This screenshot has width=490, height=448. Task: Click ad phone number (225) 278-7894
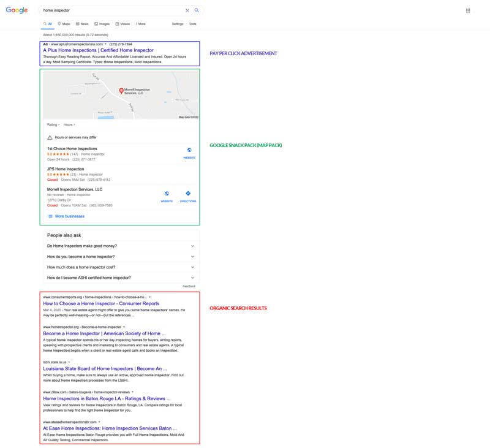[x=121, y=44]
